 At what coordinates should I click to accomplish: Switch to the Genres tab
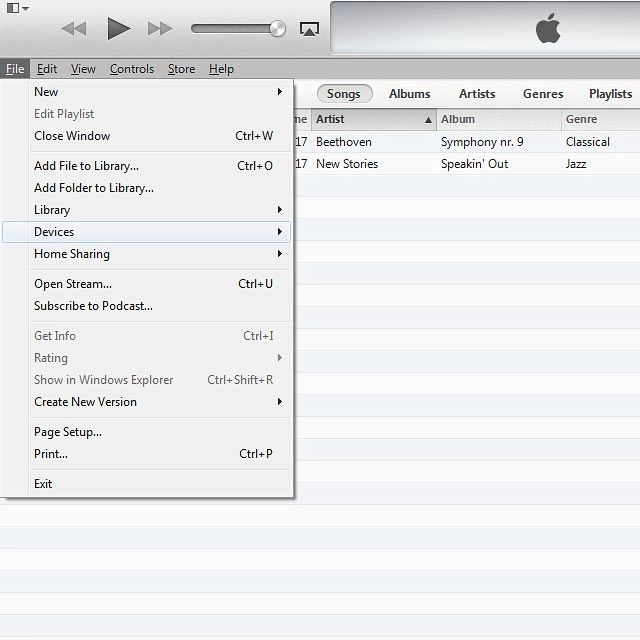(543, 94)
